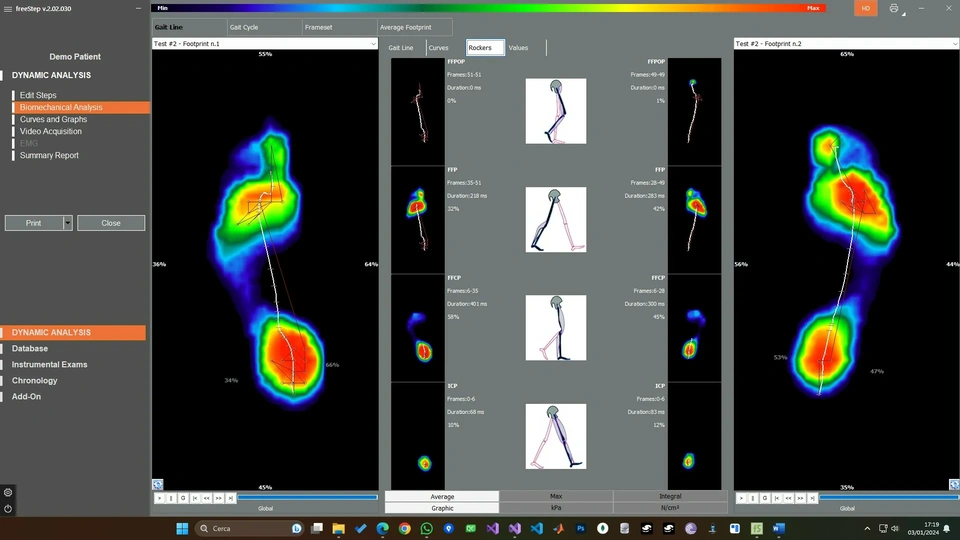Click the refresh icon below the left footprint
Viewport: 960px width, 540px height.
tap(158, 484)
